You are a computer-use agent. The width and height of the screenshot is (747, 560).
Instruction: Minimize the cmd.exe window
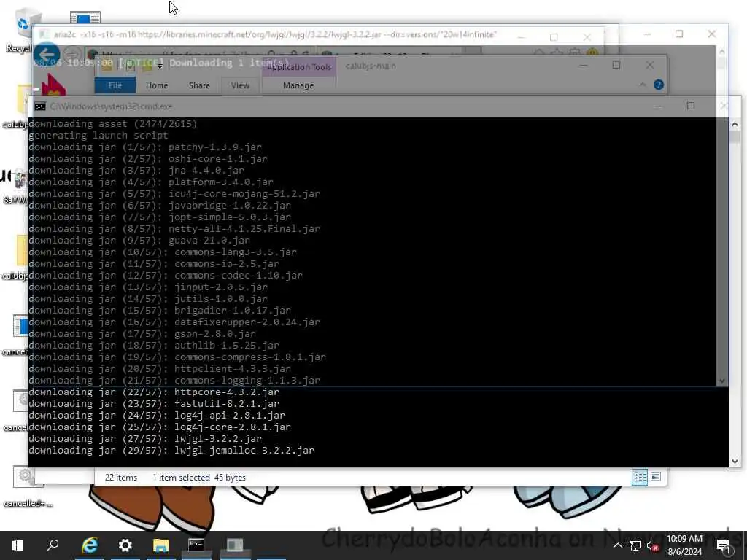pos(658,106)
